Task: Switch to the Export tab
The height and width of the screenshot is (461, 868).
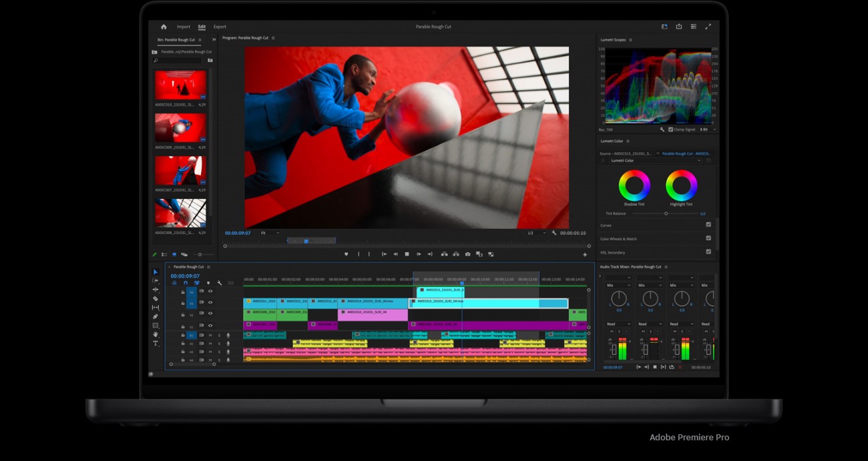Action: 220,27
